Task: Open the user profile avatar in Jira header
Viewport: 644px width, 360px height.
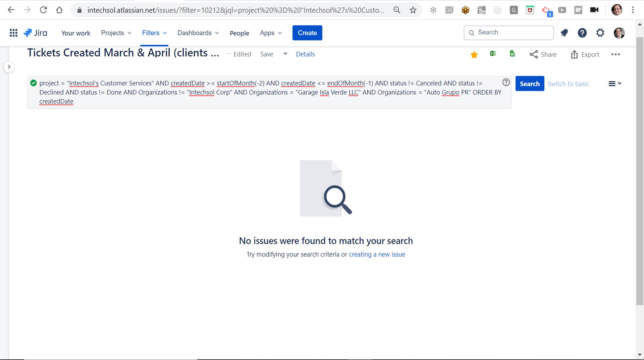Action: pos(619,33)
